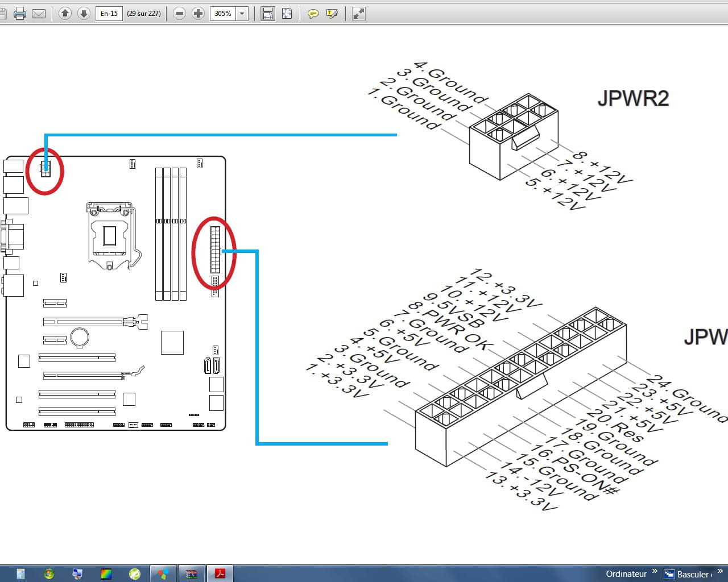The height and width of the screenshot is (582, 728).
Task: Zoom in with the plus button
Action: point(198,13)
